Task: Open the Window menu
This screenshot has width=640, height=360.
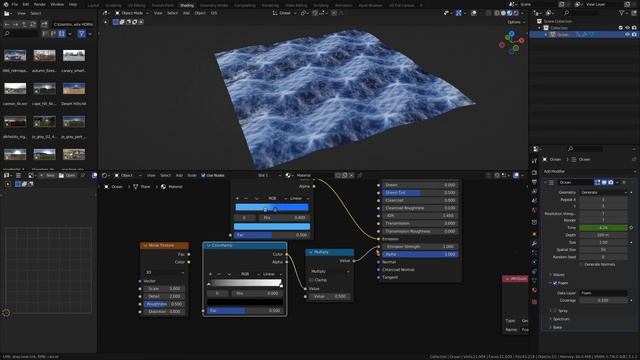Action: click(57, 4)
